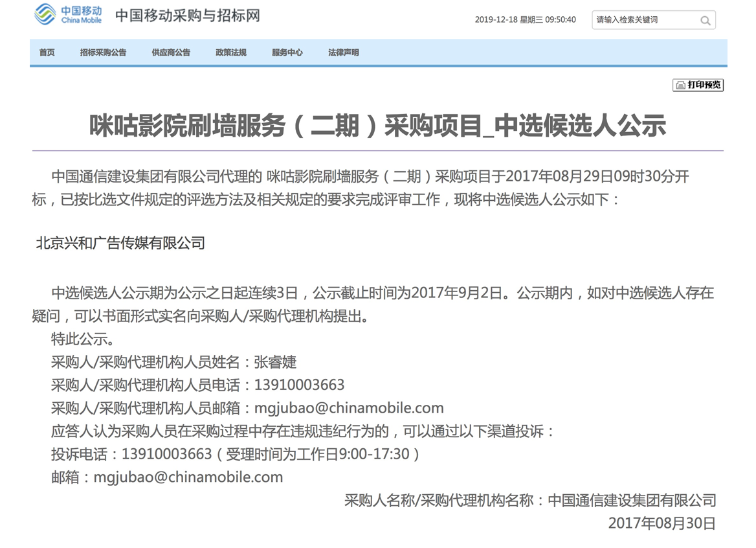Open the 服务中心 menu item

(287, 52)
